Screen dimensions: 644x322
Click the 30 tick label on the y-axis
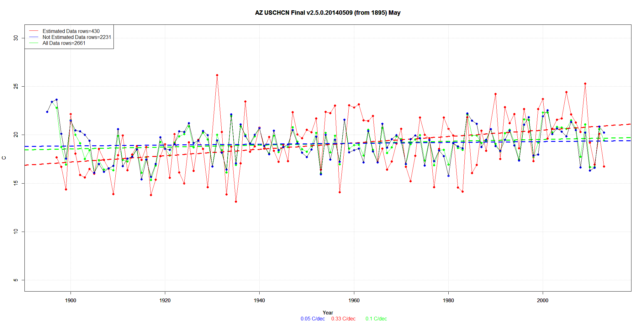pos(16,38)
